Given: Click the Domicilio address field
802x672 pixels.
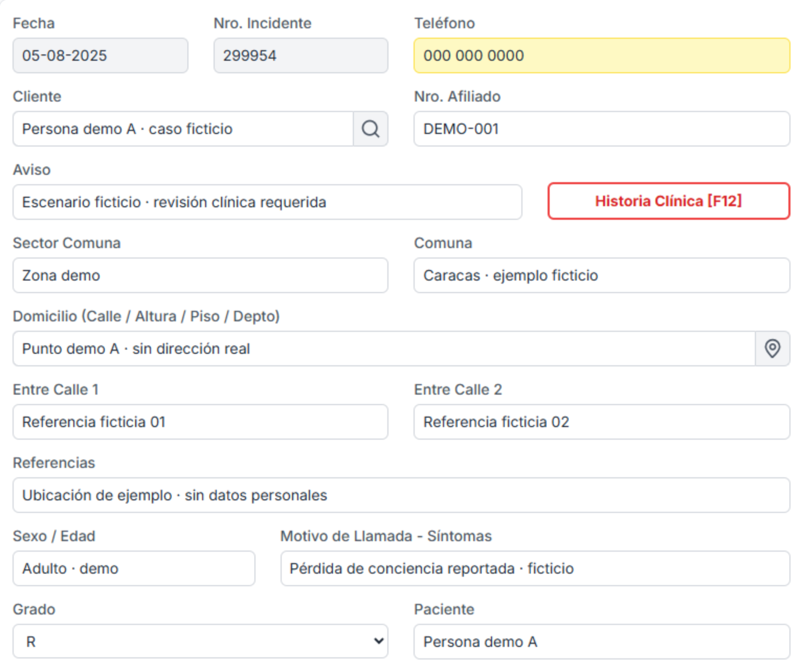Looking at the screenshot, I should pyautogui.click(x=384, y=349).
